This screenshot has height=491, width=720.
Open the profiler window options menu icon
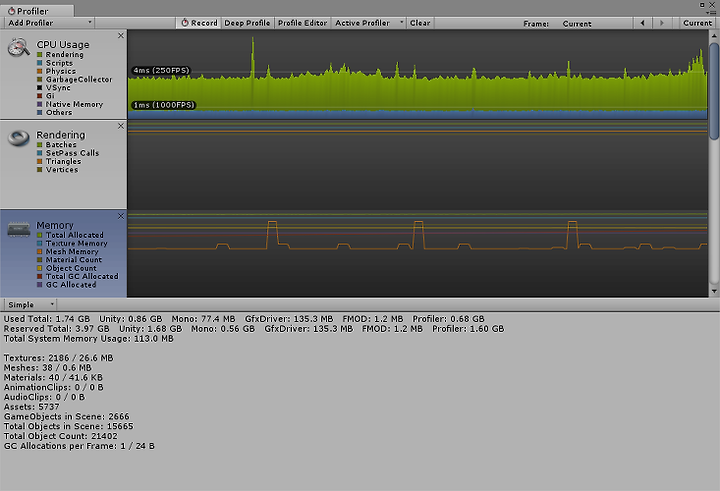coord(712,12)
